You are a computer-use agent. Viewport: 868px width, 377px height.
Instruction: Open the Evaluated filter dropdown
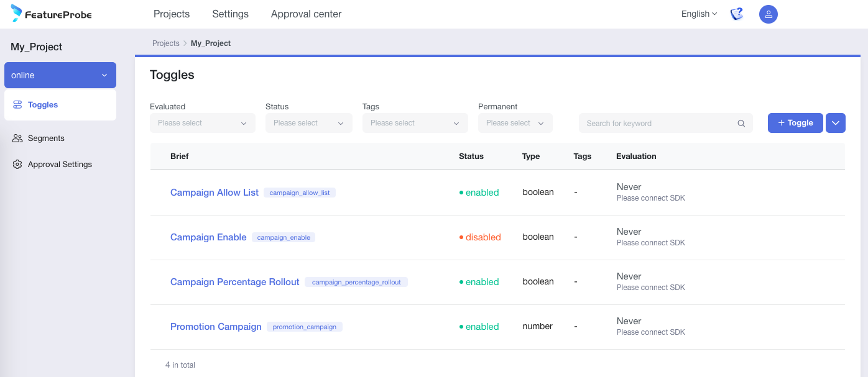click(x=203, y=123)
